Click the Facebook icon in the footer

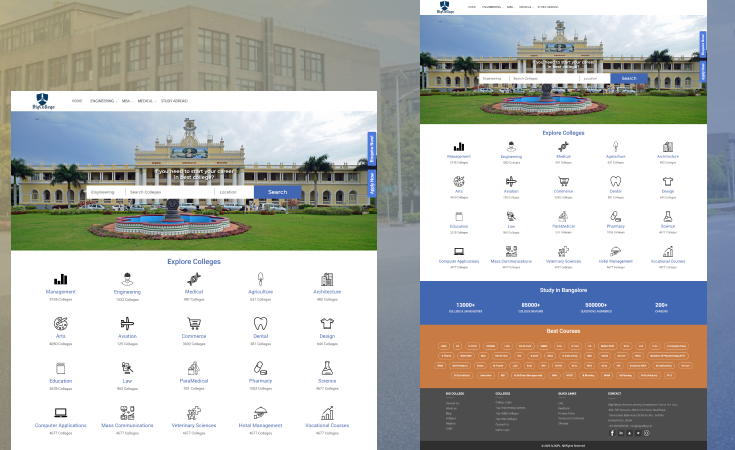coord(612,433)
